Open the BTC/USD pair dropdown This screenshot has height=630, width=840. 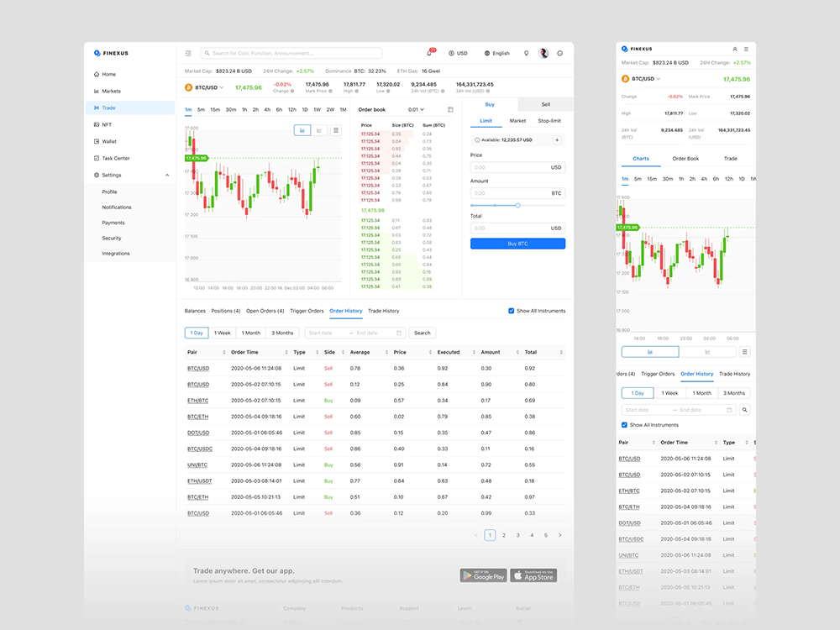[x=206, y=87]
